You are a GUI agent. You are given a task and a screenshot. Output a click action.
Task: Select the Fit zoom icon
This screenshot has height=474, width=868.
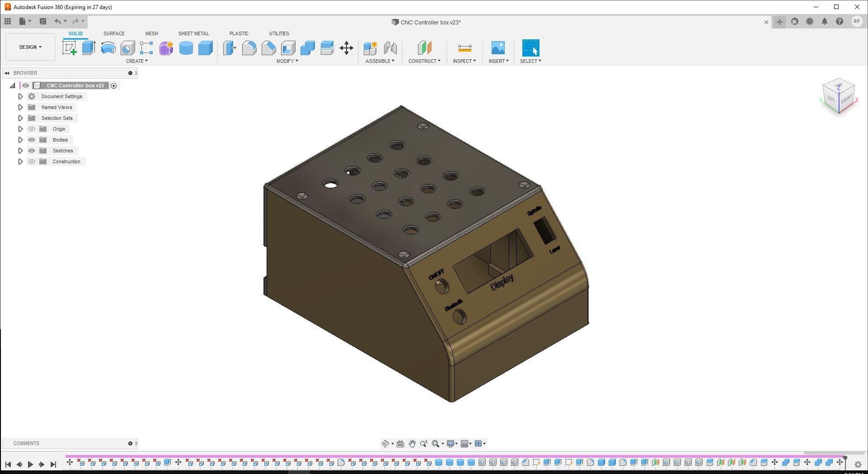tap(435, 444)
